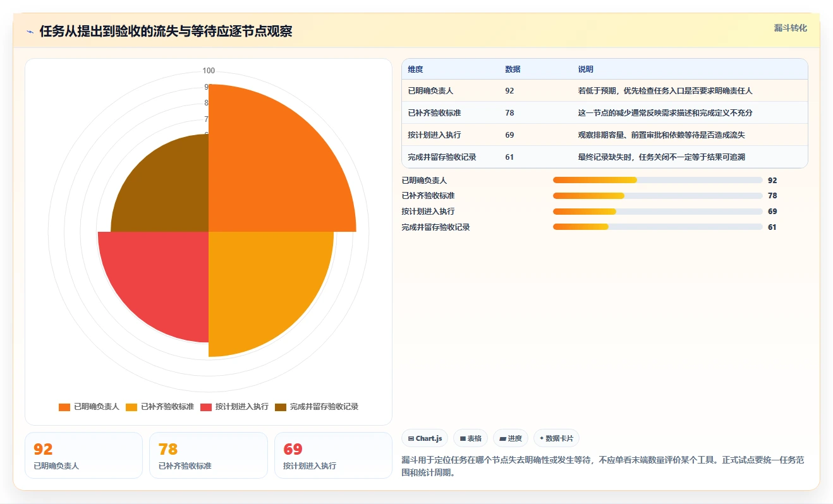
Task: Toggle the 已明确负责人 legend swatch
Action: 64,407
